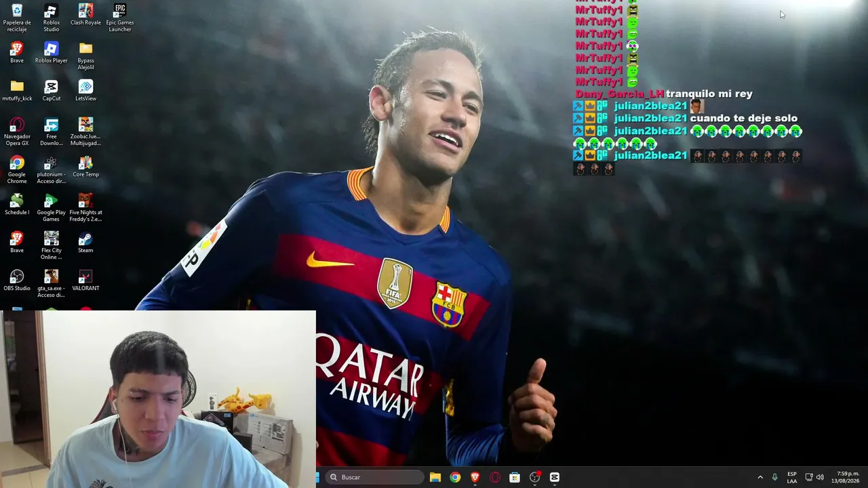
Task: Click the plutonium shortcut icon
Action: point(51,169)
